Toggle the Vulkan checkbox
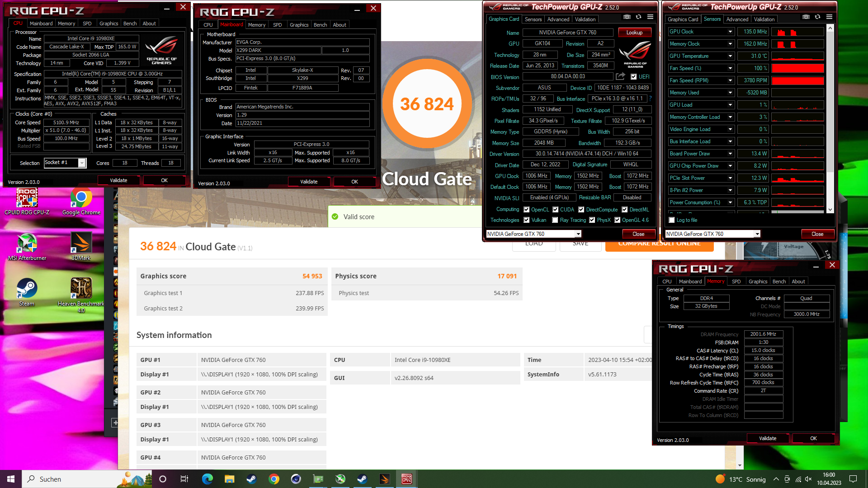The height and width of the screenshot is (488, 868). click(x=526, y=220)
